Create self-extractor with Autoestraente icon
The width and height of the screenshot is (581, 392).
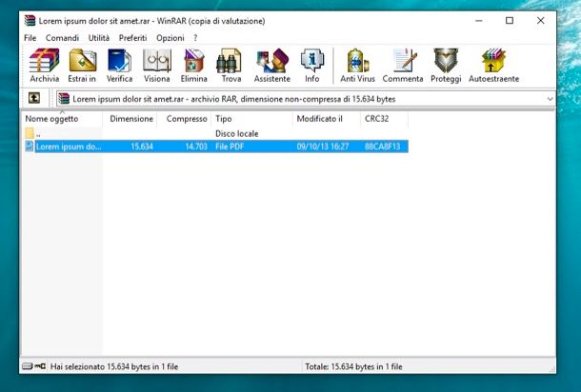(493, 65)
